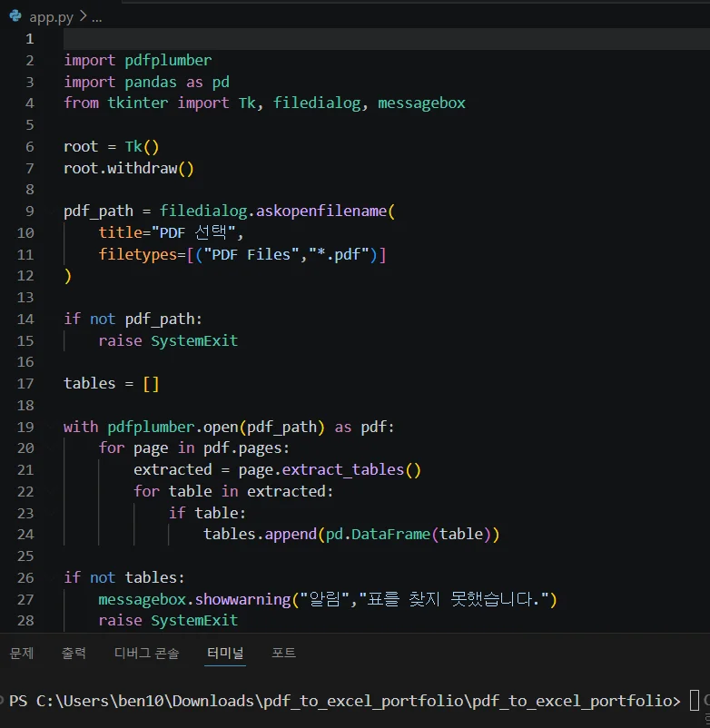Click line number 1 in the gutter
Image resolution: width=710 pixels, height=728 pixels.
(x=30, y=38)
